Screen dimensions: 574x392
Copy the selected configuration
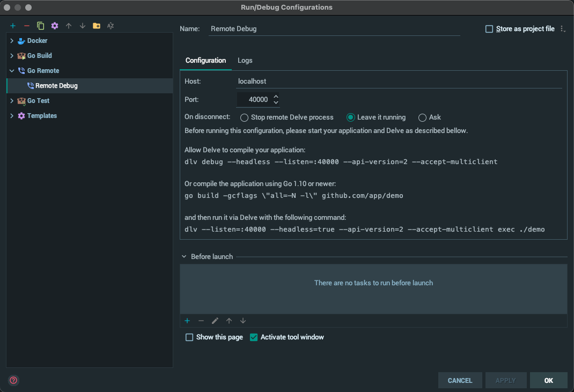click(x=41, y=26)
